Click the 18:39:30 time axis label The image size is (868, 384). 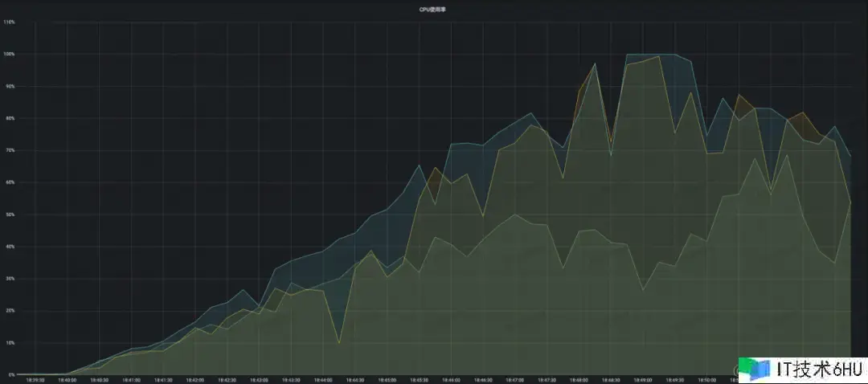(35, 380)
